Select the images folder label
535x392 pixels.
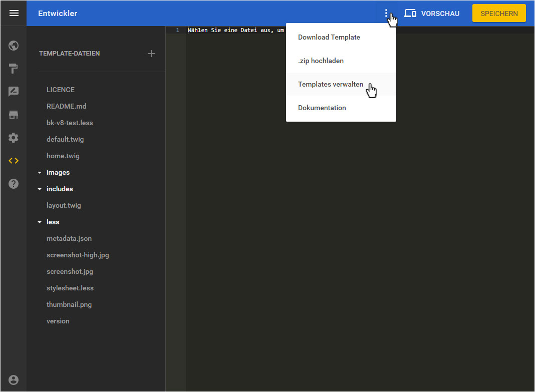tap(58, 173)
